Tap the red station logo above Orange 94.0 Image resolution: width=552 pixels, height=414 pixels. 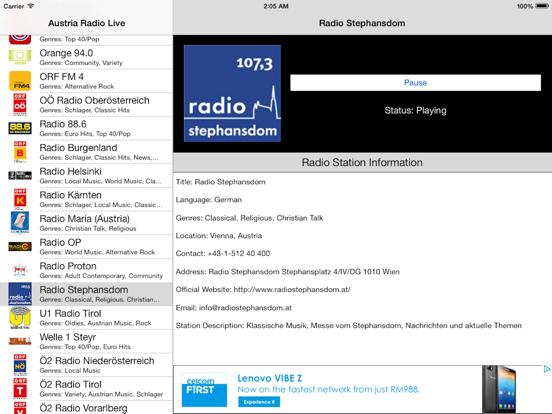pyautogui.click(x=20, y=39)
